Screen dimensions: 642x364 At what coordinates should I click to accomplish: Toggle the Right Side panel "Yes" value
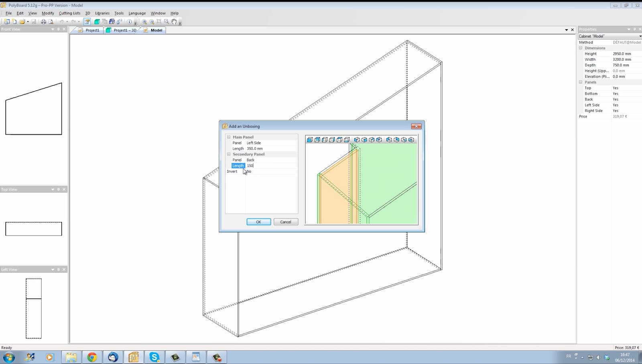pyautogui.click(x=616, y=111)
